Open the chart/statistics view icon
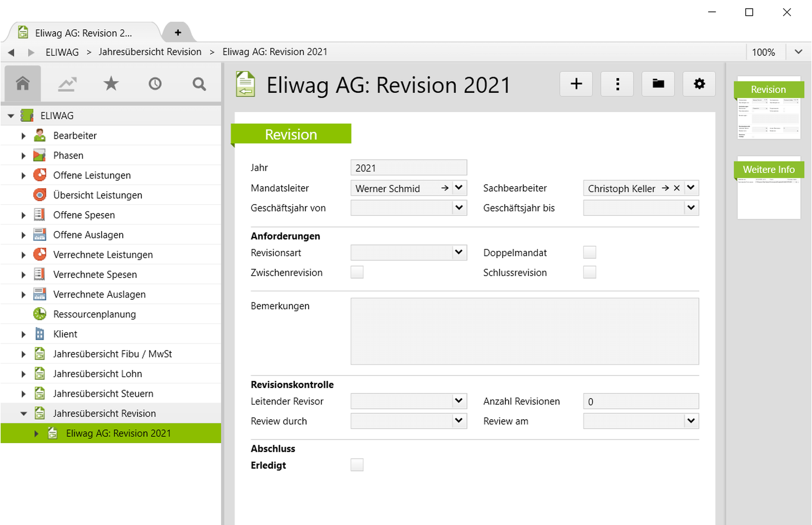812x525 pixels. [x=67, y=84]
